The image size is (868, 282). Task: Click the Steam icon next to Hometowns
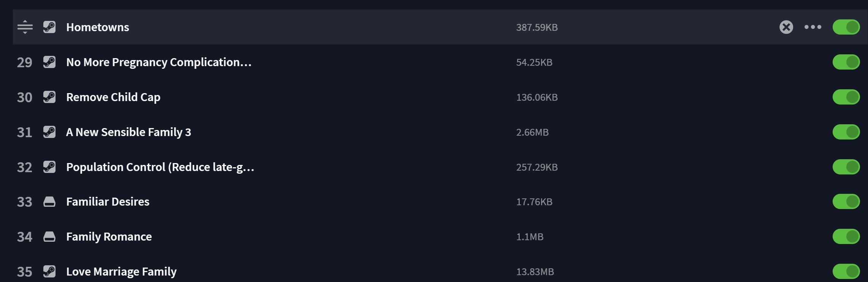49,27
